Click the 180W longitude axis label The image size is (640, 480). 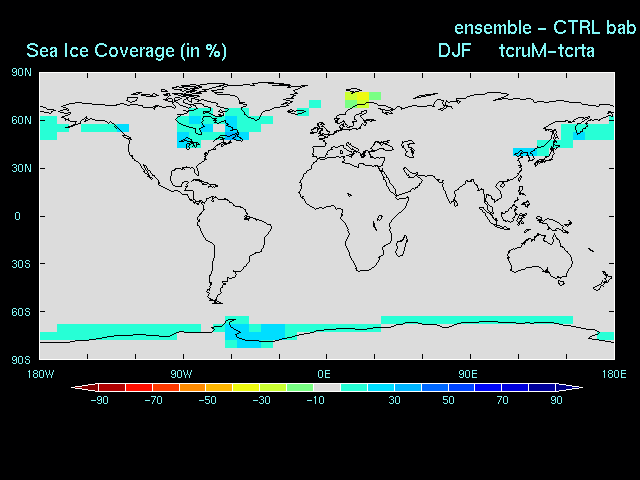tap(40, 374)
